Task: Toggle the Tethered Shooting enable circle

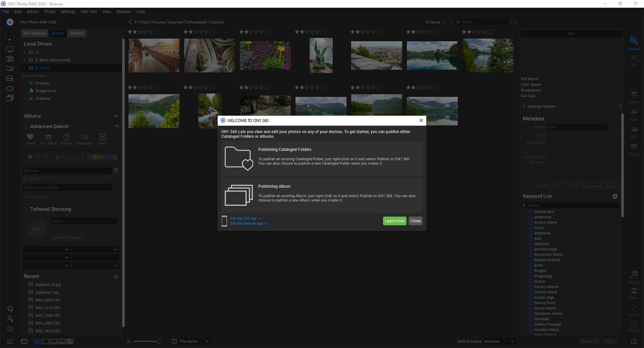Action: [x=25, y=209]
